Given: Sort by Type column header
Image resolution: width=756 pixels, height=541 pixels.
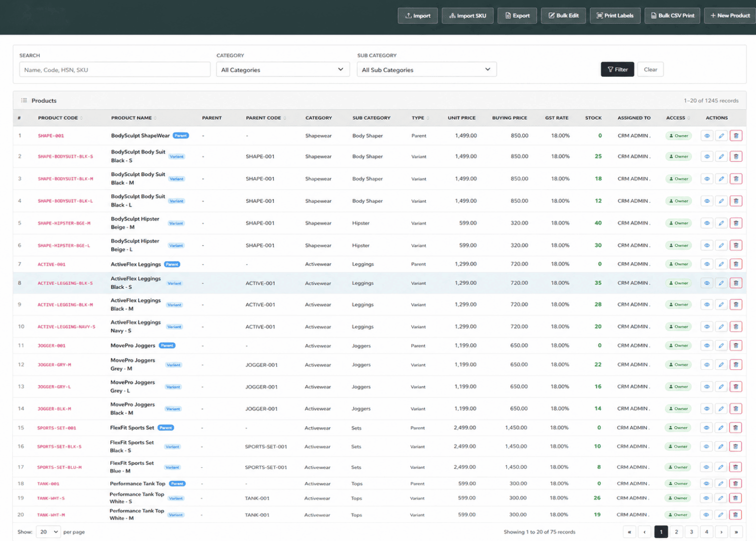Looking at the screenshot, I should coord(420,118).
